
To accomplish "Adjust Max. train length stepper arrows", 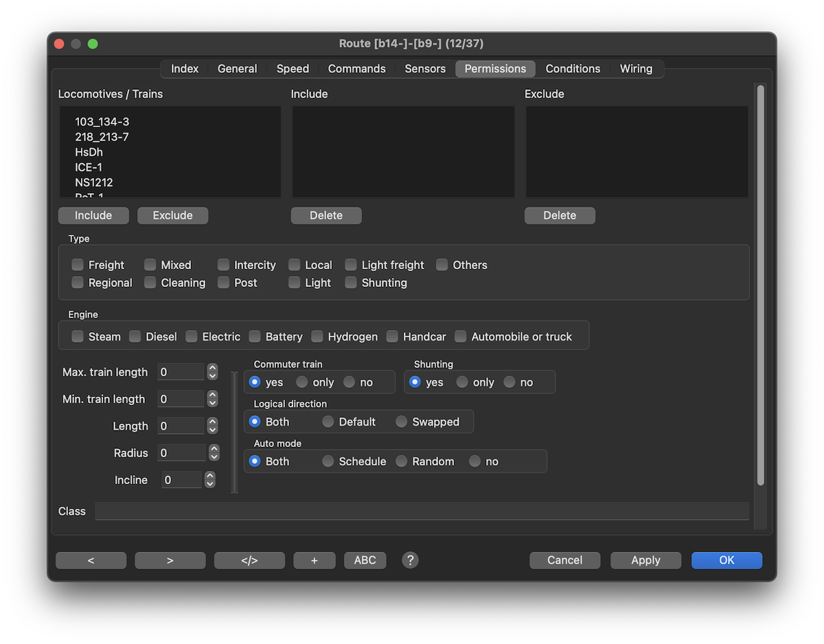I will pos(213,372).
